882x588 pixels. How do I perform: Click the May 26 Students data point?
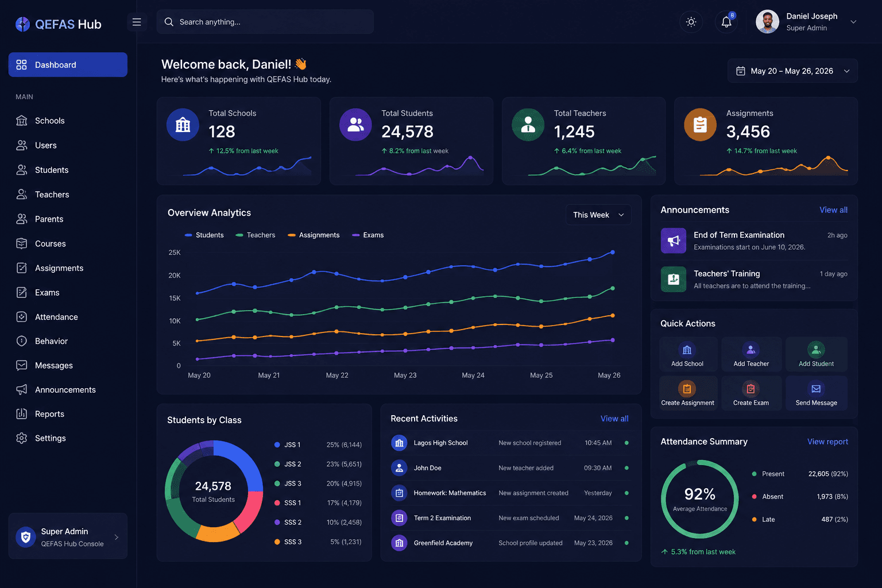tap(613, 252)
